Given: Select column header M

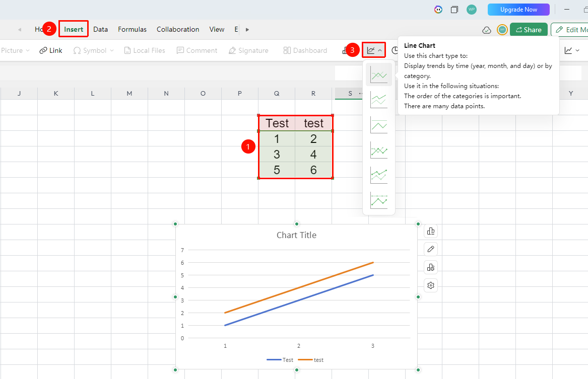Looking at the screenshot, I should pyautogui.click(x=129, y=93).
